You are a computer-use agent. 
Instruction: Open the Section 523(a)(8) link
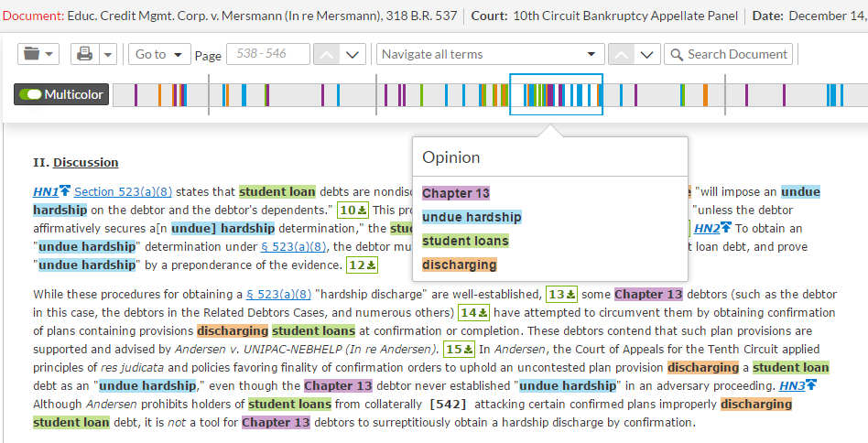point(123,192)
